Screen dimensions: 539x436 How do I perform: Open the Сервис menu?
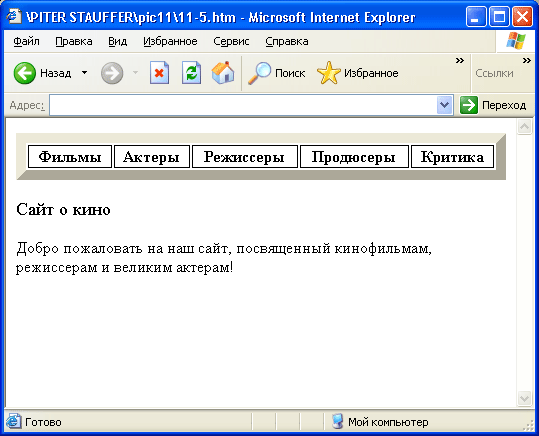tap(231, 42)
